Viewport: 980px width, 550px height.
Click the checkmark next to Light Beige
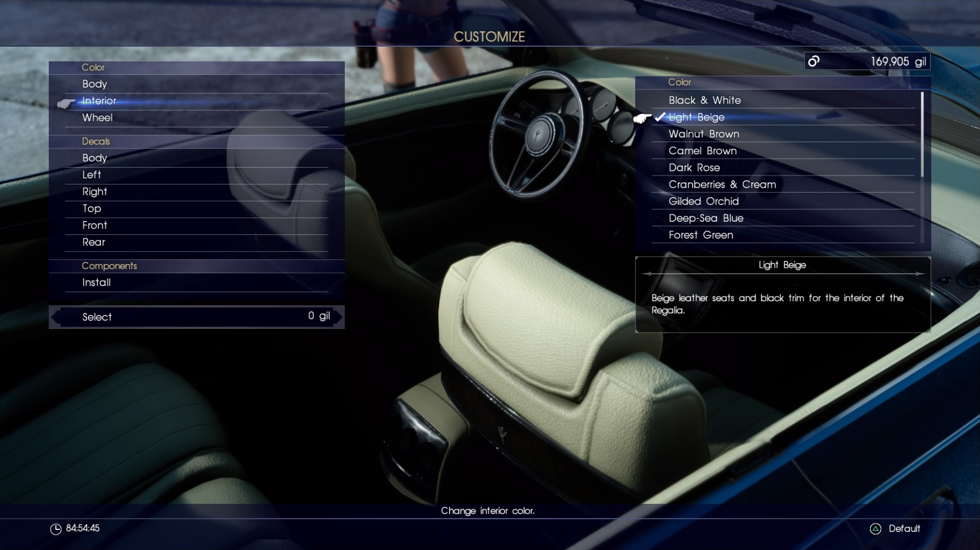[x=660, y=117]
